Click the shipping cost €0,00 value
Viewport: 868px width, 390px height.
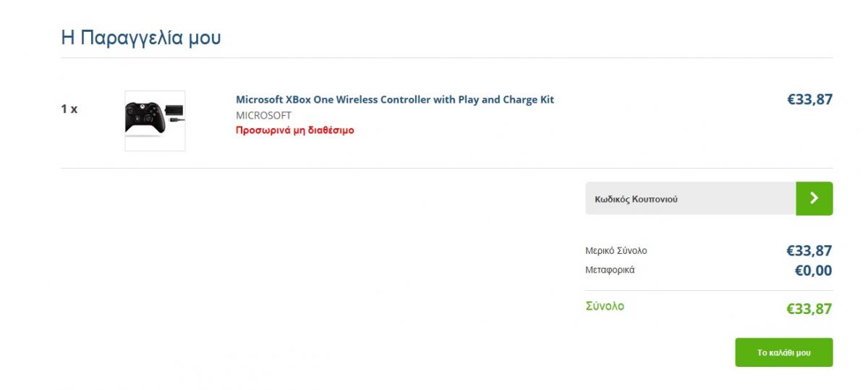coord(813,271)
